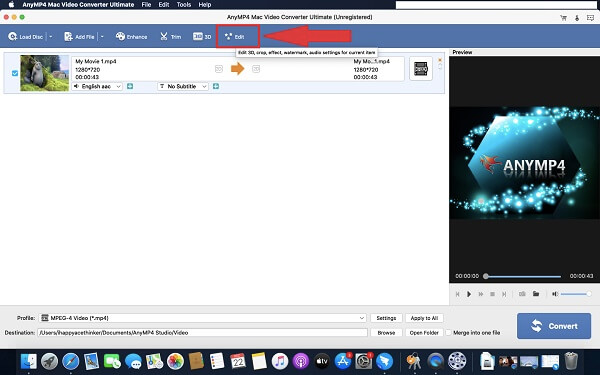600x375 pixels.
Task: Open the Tools menu
Action: [x=184, y=5]
